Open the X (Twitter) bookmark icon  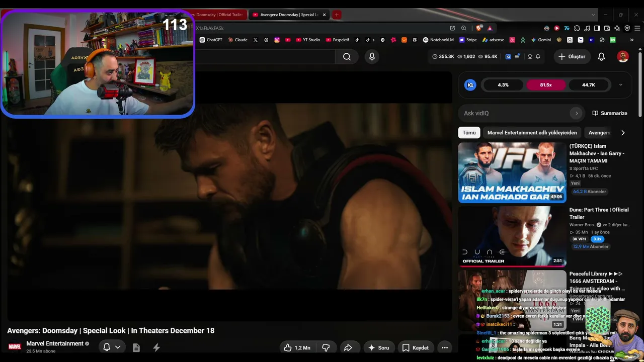pos(256,40)
